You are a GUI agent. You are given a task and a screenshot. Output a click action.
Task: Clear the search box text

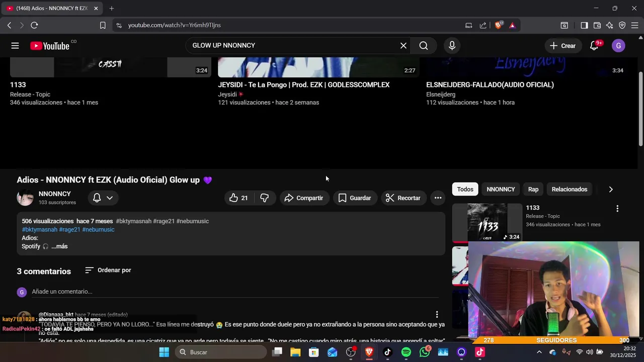(x=404, y=45)
